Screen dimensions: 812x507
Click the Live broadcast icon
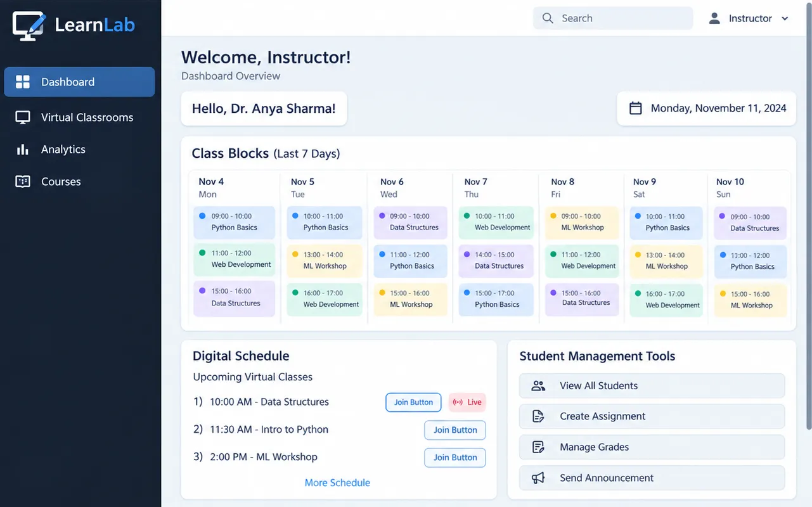458,402
